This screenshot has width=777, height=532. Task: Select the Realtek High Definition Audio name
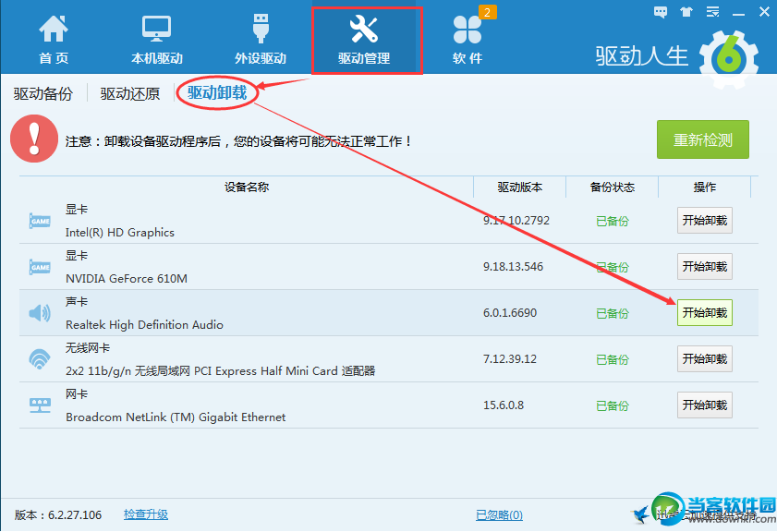point(144,325)
